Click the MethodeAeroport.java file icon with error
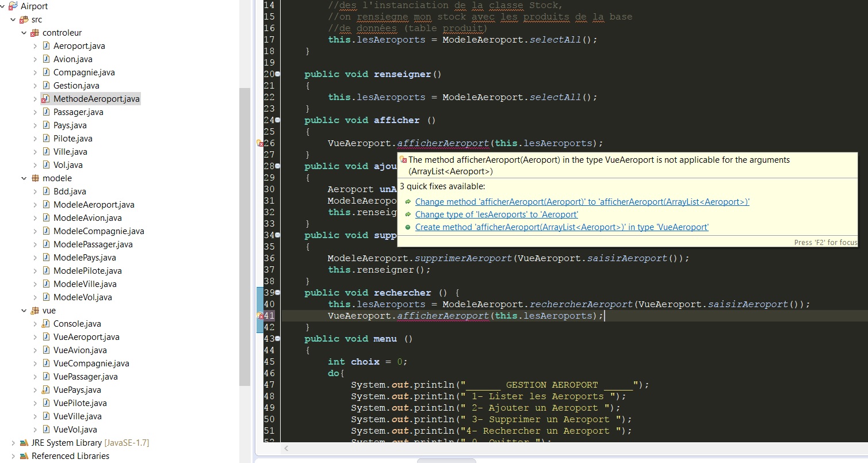868x463 pixels. (x=46, y=99)
